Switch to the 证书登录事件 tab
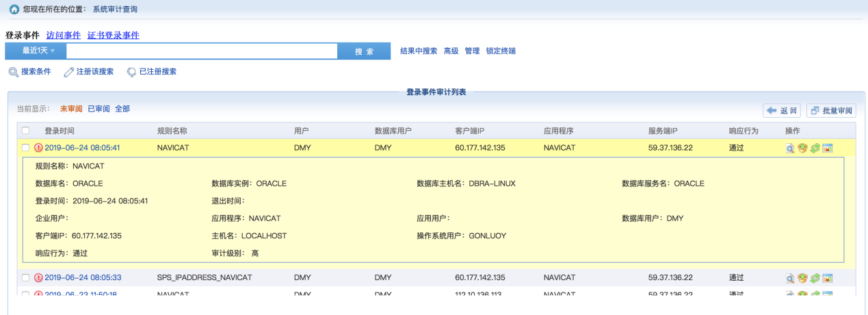868x315 pixels. 113,35
